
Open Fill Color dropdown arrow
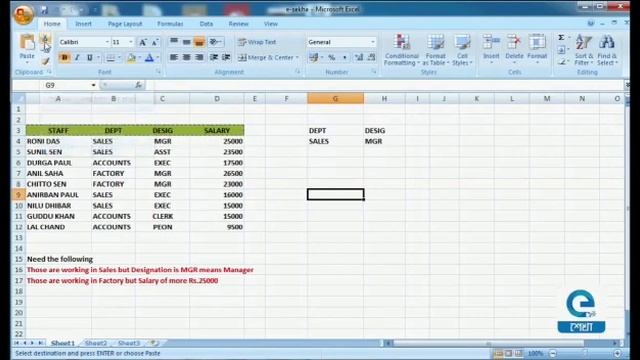click(139, 58)
